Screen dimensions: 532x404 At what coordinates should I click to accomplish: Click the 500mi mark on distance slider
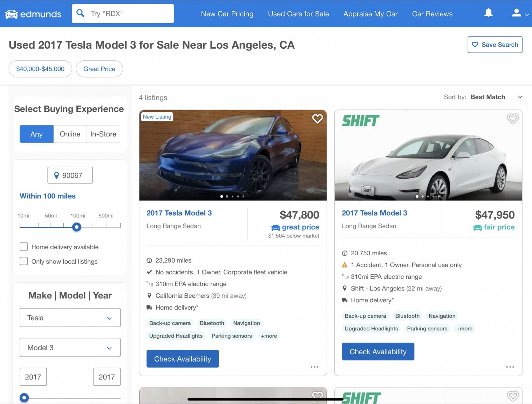[x=106, y=216]
